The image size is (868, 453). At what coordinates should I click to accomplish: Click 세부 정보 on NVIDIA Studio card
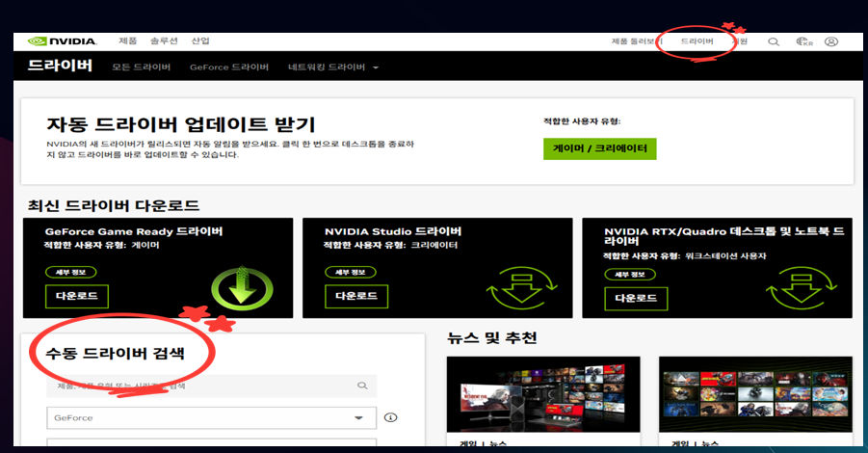point(351,272)
